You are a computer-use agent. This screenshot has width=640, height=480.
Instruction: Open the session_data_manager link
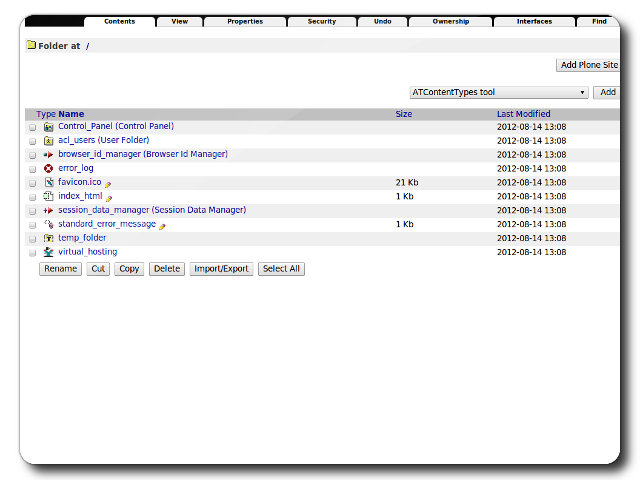pos(151,210)
